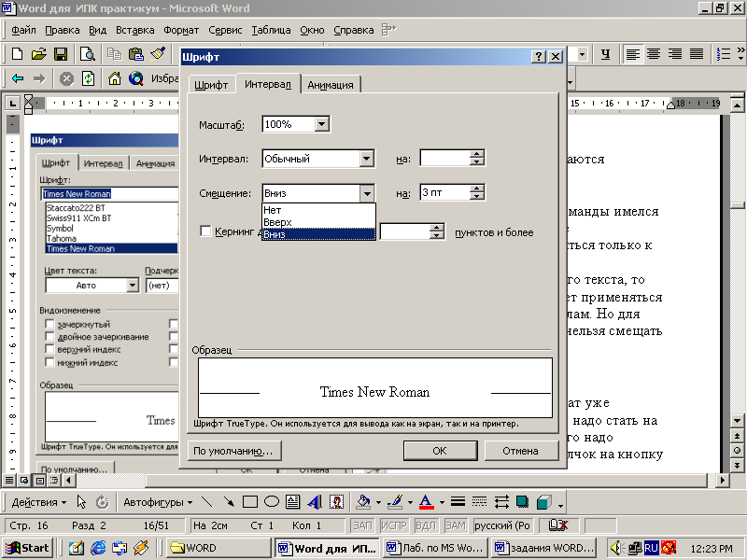This screenshot has width=747, height=560.
Task: Switch to the задания WORD taskbar window
Action: tap(545, 548)
